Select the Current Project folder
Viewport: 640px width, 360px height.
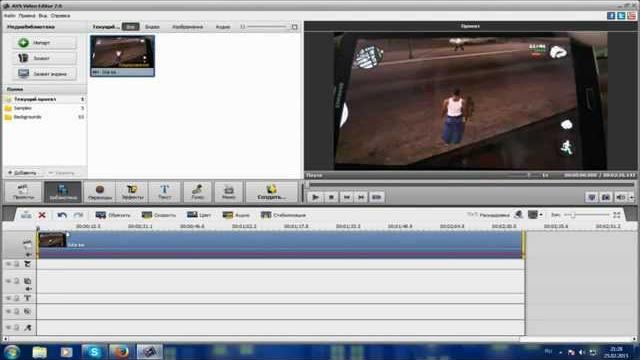click(x=44, y=99)
